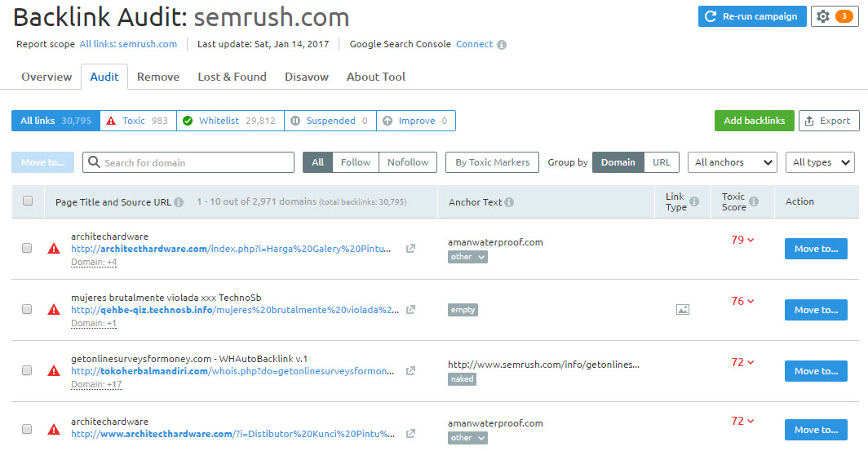The width and height of the screenshot is (868, 451).
Task: Click info icon beside Anchor Text header
Action: tap(509, 202)
